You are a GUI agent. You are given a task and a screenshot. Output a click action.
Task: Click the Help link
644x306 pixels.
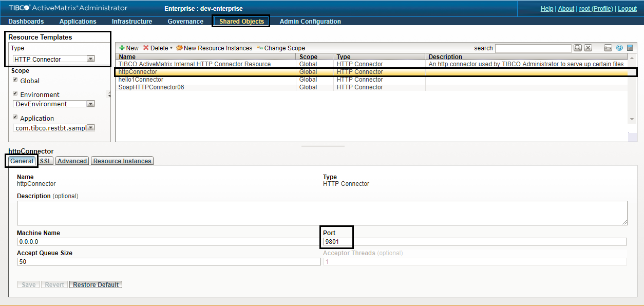(547, 9)
